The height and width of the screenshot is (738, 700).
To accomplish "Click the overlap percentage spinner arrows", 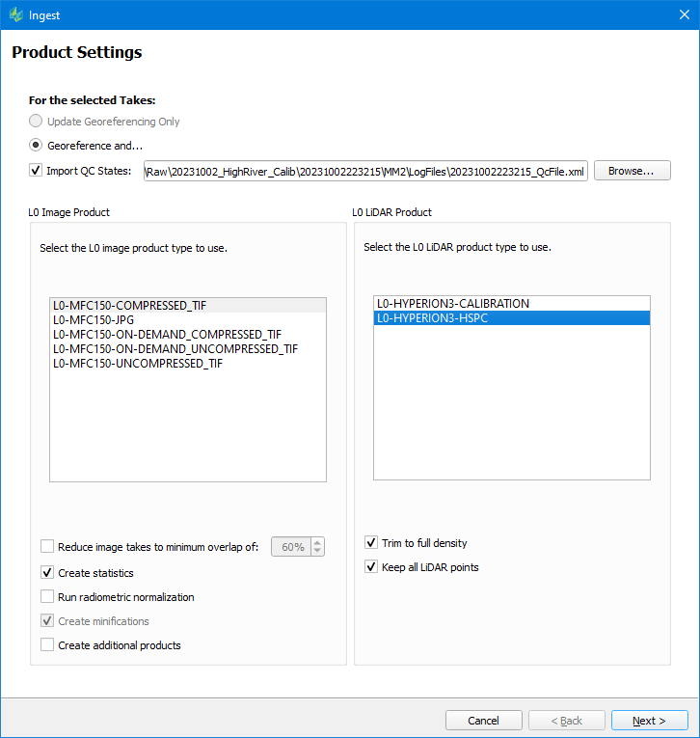I will coord(318,547).
